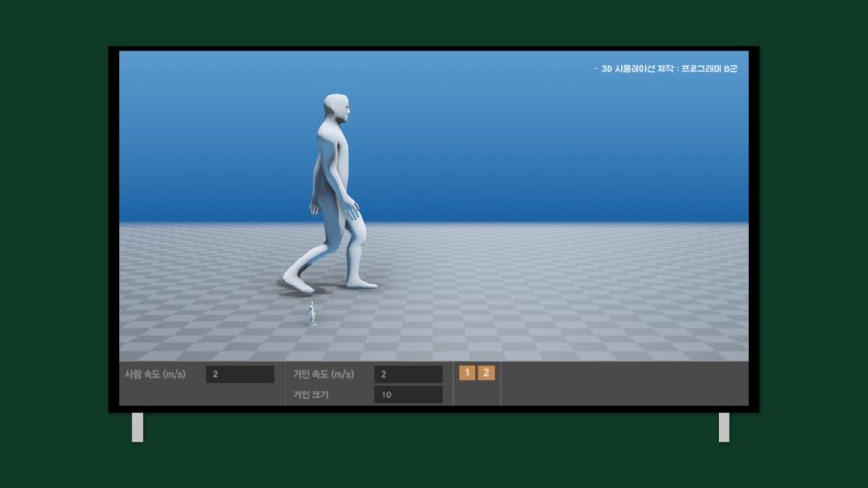Click the 사람 속도 (m/s) label
Viewport: 868px width, 488px height.
[x=154, y=374]
